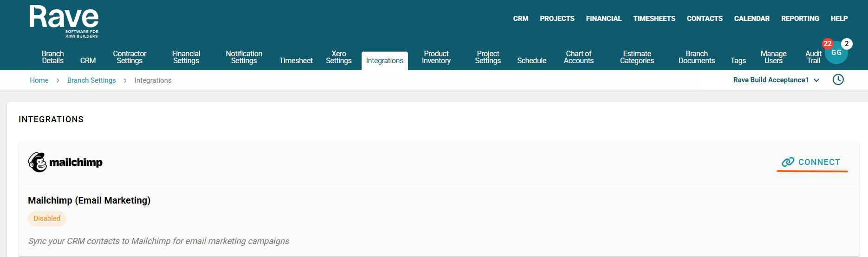Screen dimensions: 868x257
Task: Open the CALENDAR menu
Action: pos(752,19)
